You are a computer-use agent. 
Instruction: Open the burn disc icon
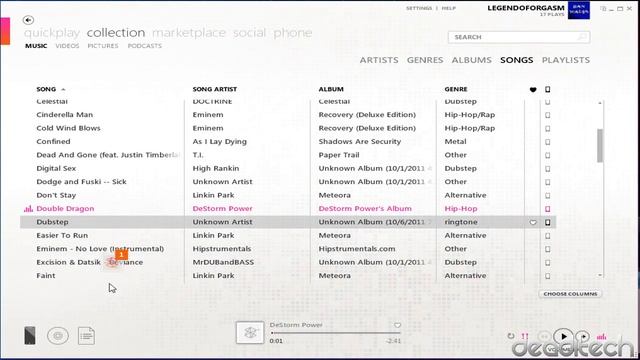[x=58, y=336]
